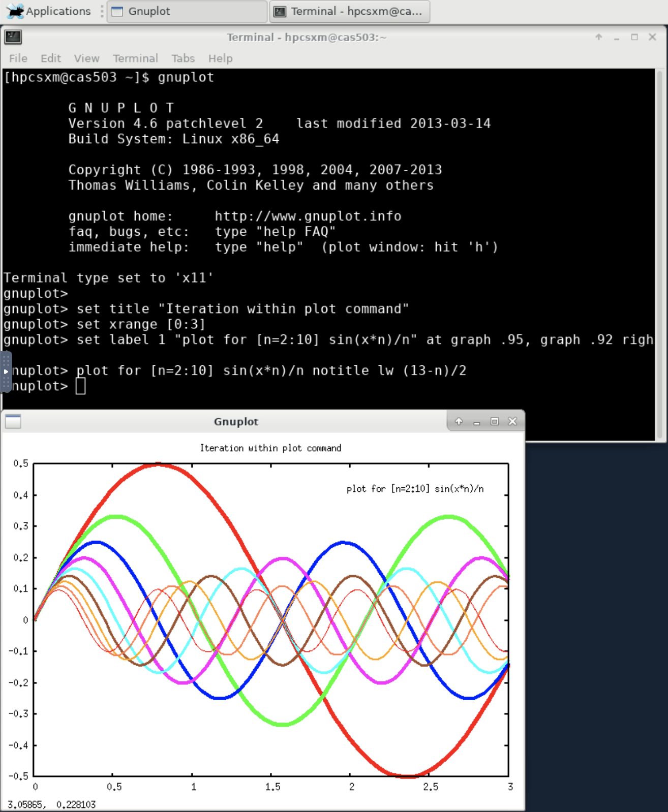Switch to the Gnuplot taskbar button
Screen dimensions: 668x812
[187, 11]
